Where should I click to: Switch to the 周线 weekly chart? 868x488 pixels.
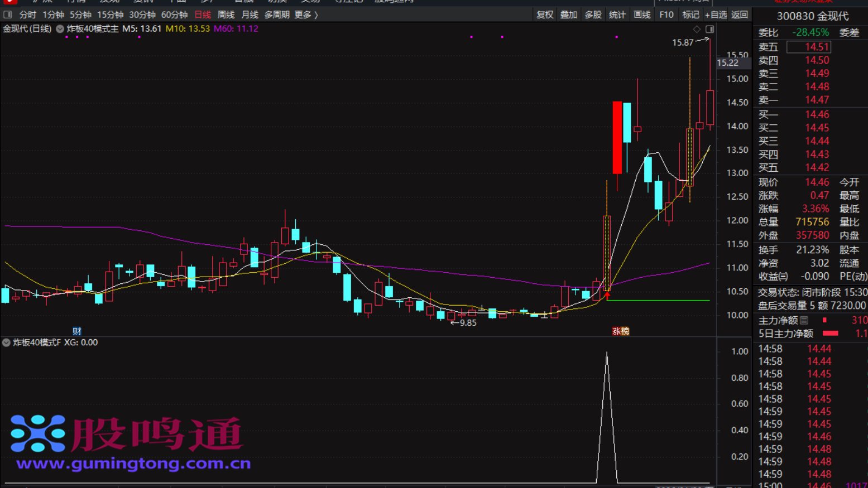[226, 15]
